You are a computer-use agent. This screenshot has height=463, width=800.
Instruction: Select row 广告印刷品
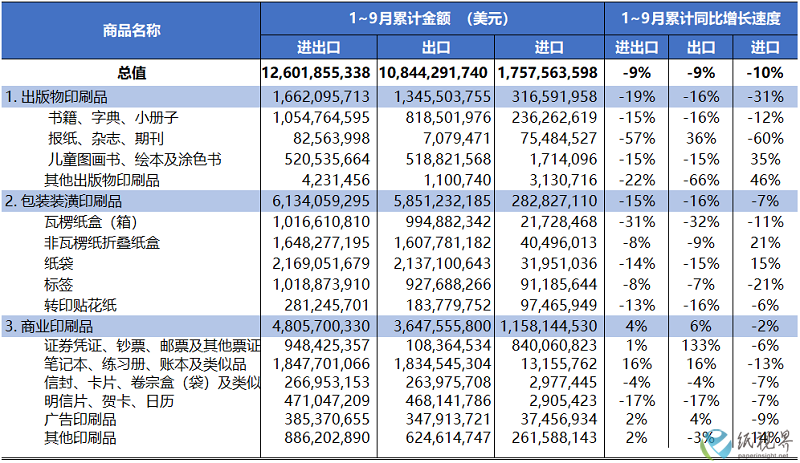tap(80, 420)
